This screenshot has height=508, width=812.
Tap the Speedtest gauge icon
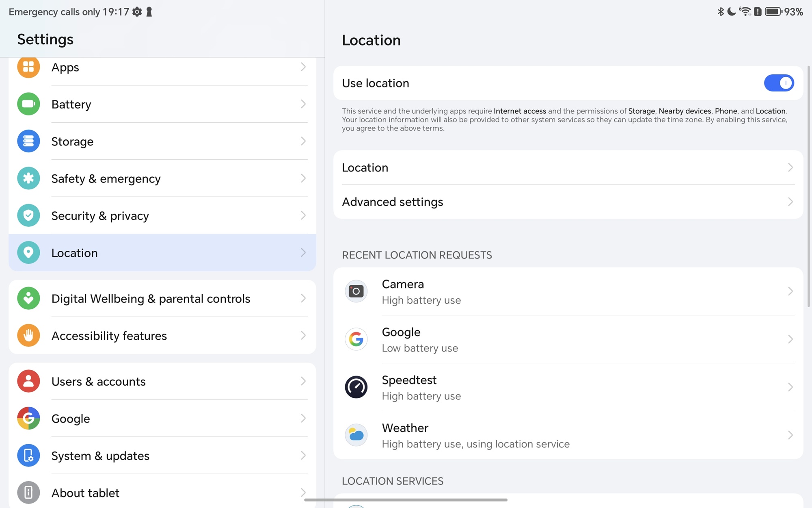pyautogui.click(x=356, y=387)
